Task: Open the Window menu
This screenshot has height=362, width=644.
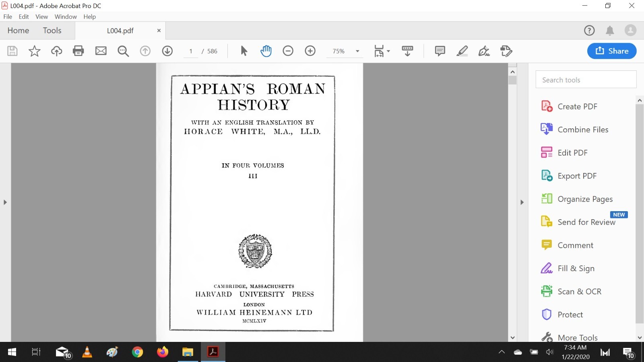Action: [66, 16]
